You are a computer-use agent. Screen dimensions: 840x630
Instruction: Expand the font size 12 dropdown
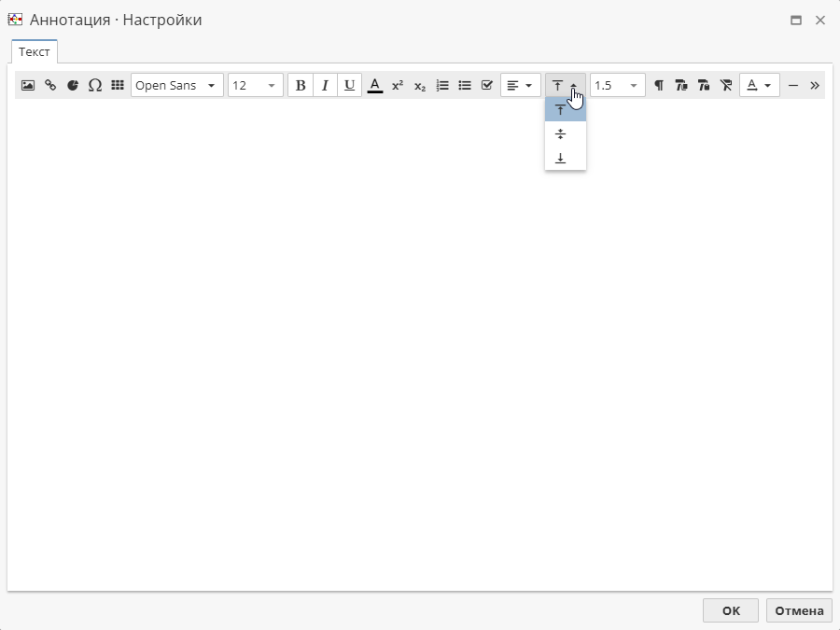point(255,85)
